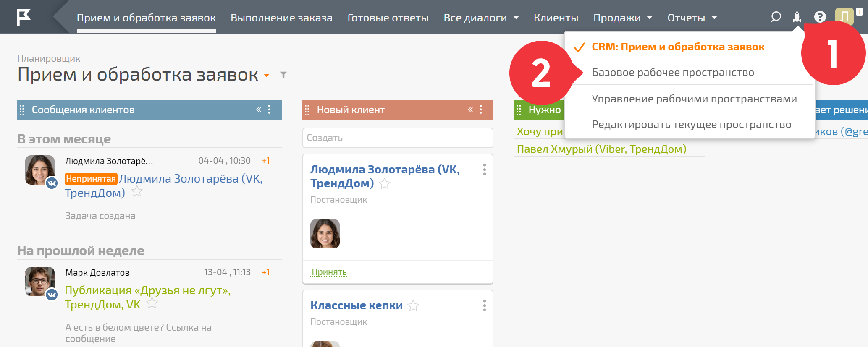Viewport: 868px width, 347px height.
Task: Star the "Классные кепки" task
Action: click(x=413, y=306)
